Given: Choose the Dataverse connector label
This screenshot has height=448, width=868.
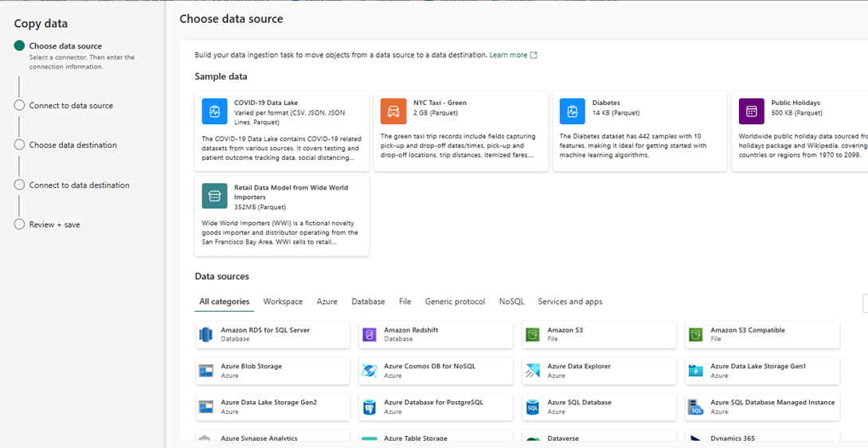Looking at the screenshot, I should click(x=563, y=438).
